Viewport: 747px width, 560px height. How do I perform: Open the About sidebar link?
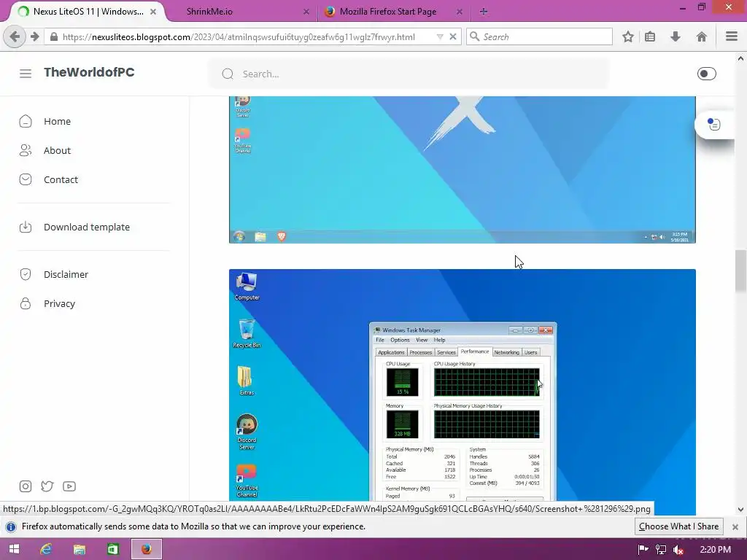(x=57, y=150)
